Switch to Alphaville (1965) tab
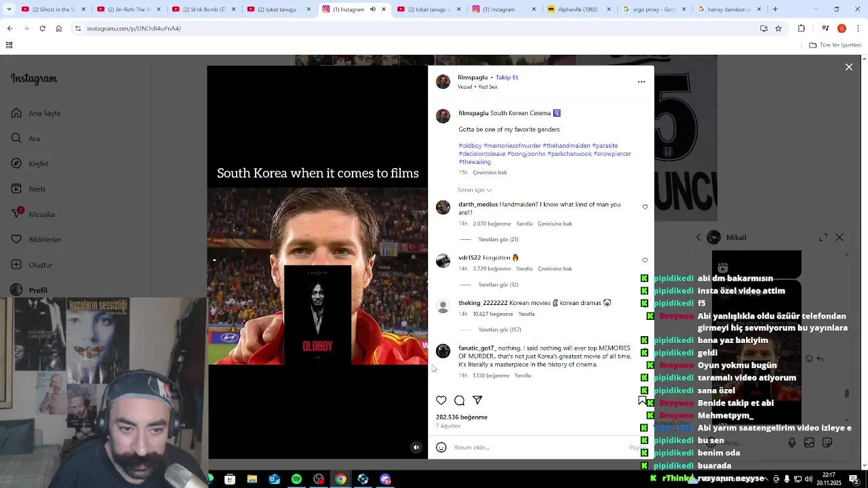This screenshot has height=488, width=868. tap(578, 9)
